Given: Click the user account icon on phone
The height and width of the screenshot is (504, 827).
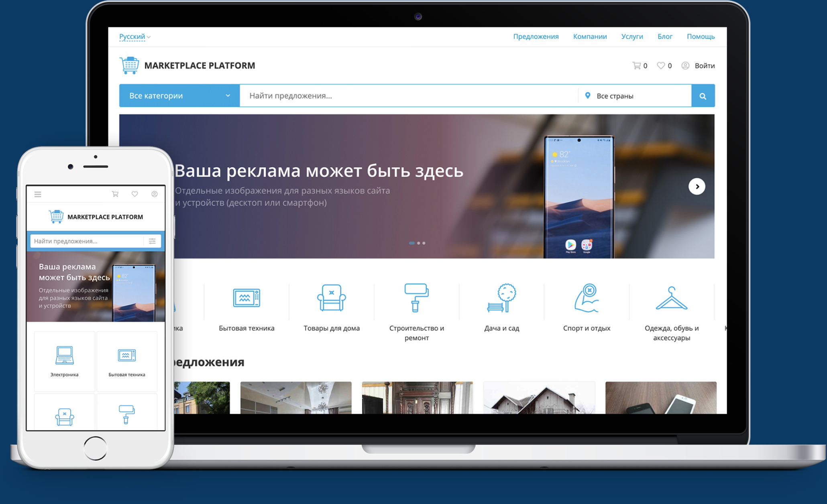Looking at the screenshot, I should coord(154,194).
